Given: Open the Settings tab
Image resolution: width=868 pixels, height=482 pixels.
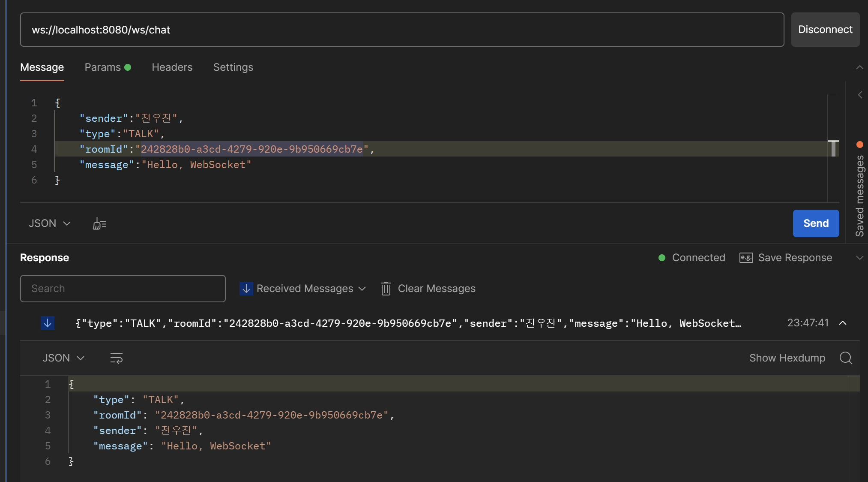Looking at the screenshot, I should pos(233,67).
